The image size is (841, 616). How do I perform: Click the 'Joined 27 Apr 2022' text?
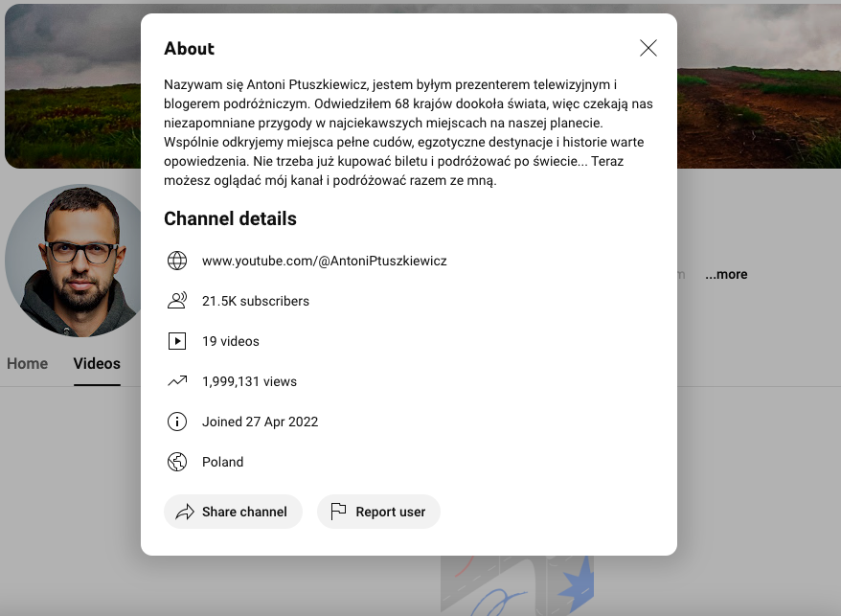261,422
